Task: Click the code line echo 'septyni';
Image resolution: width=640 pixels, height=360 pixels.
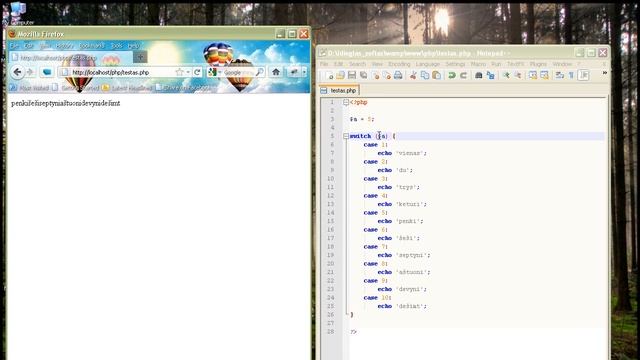Action: click(x=404, y=255)
